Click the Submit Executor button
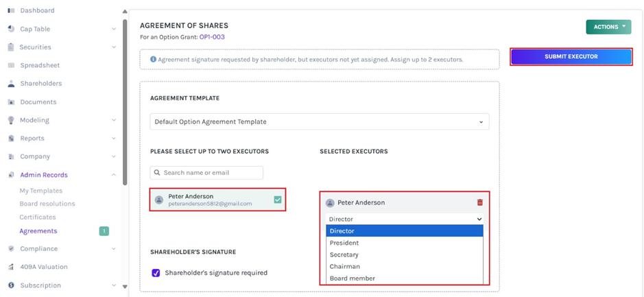 [x=571, y=57]
